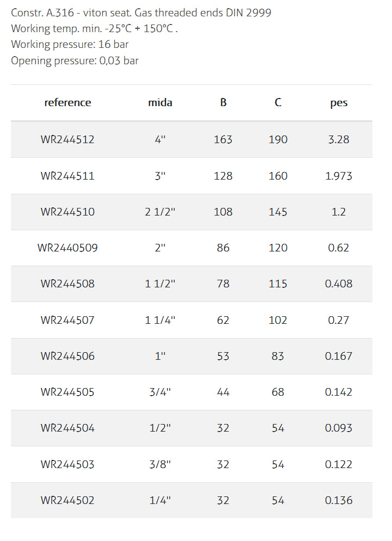Click the 'reference' column header
Screen dimensions: 392x541
click(x=68, y=102)
